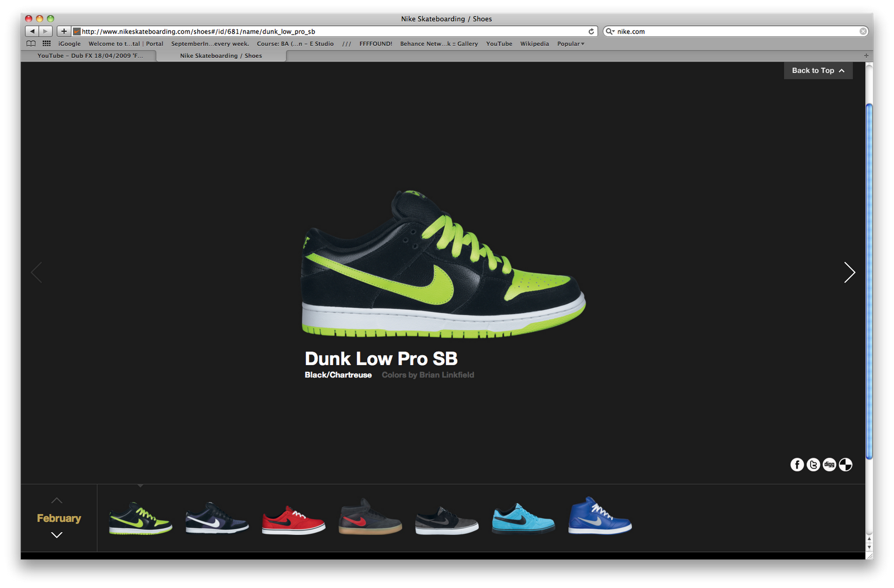
Task: Click the scrollbar up arrow
Action: point(869,539)
